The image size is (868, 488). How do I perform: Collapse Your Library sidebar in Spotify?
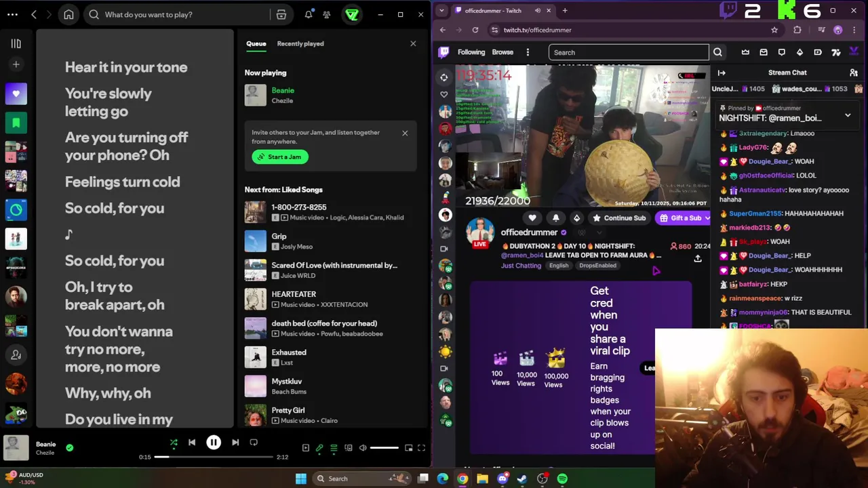16,43
